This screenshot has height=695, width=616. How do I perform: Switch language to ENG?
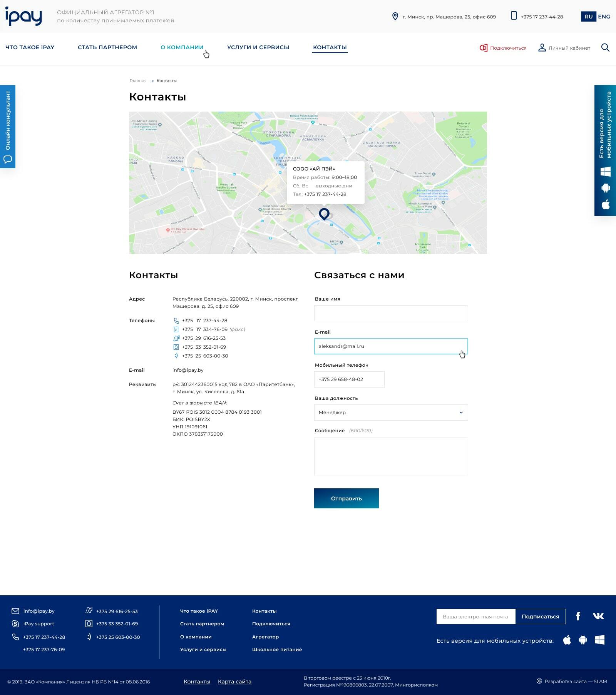point(604,17)
